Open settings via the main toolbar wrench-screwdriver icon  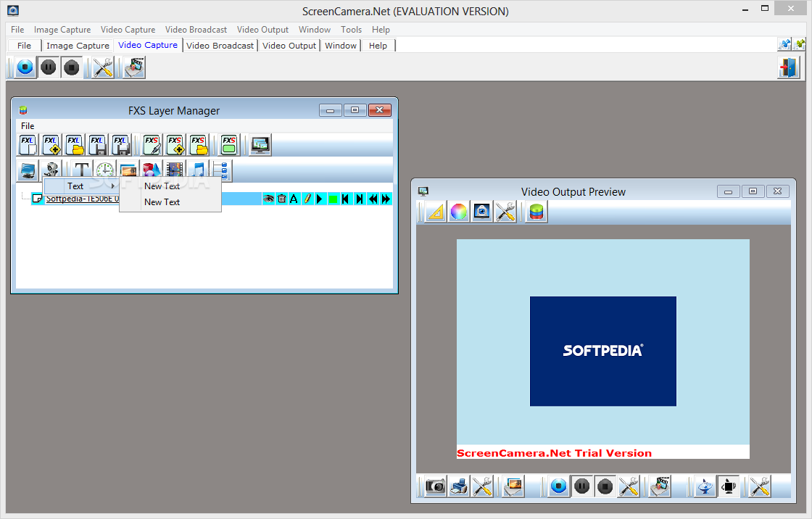[102, 67]
